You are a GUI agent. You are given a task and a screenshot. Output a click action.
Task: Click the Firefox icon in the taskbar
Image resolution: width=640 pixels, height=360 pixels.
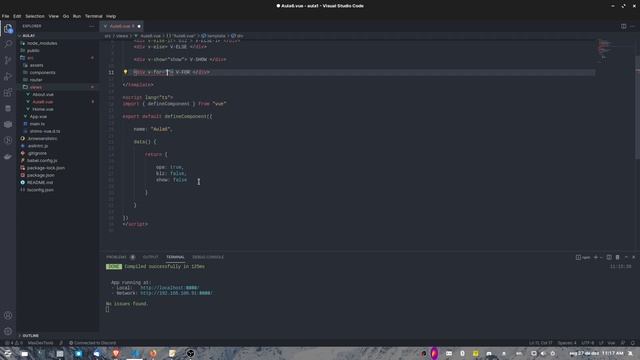(153, 353)
